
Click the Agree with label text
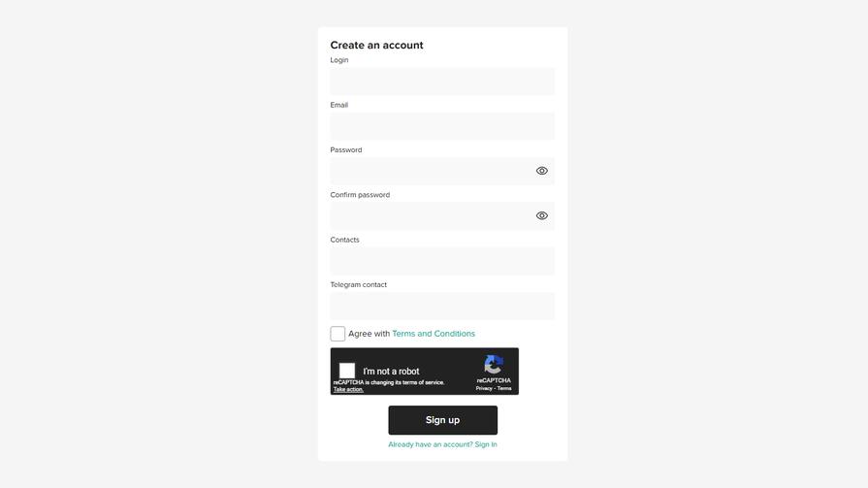point(369,334)
